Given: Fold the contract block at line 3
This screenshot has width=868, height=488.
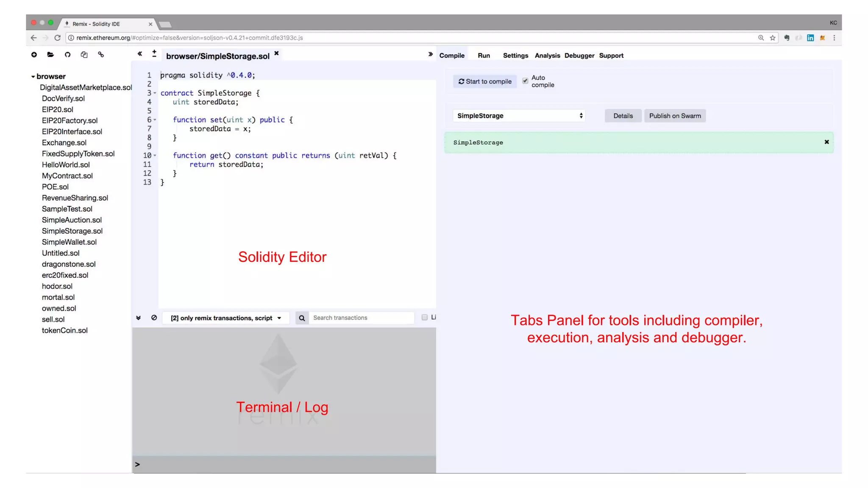Looking at the screenshot, I should click(x=155, y=93).
